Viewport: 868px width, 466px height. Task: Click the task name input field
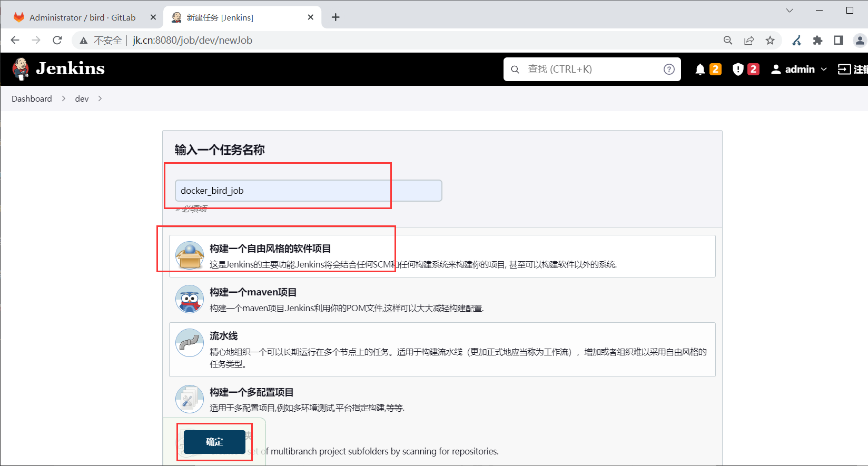point(308,191)
